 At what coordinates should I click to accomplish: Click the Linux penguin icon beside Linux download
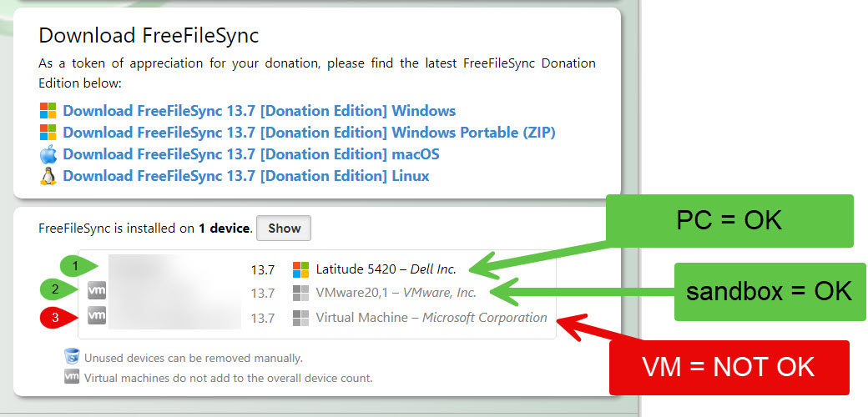pyautogui.click(x=48, y=176)
